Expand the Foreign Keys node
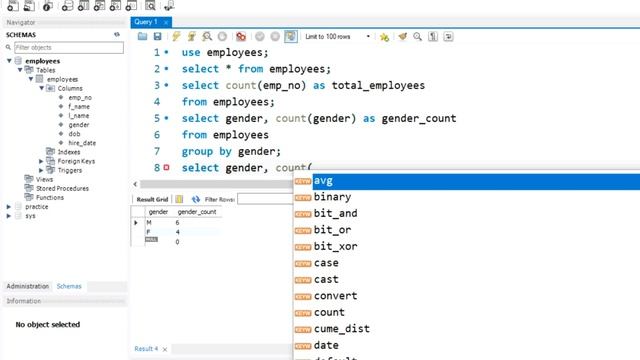Viewport: 640px width, 360px height. (x=41, y=161)
